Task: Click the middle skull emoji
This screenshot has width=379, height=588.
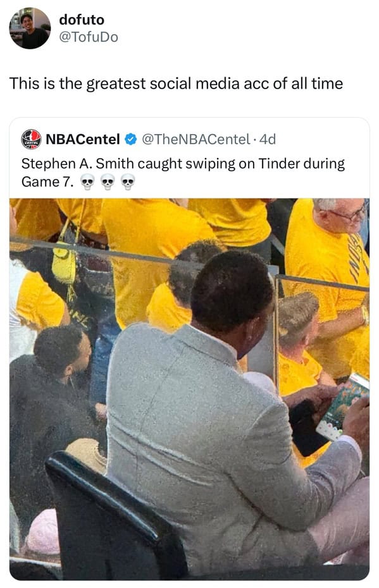Action: 108,182
